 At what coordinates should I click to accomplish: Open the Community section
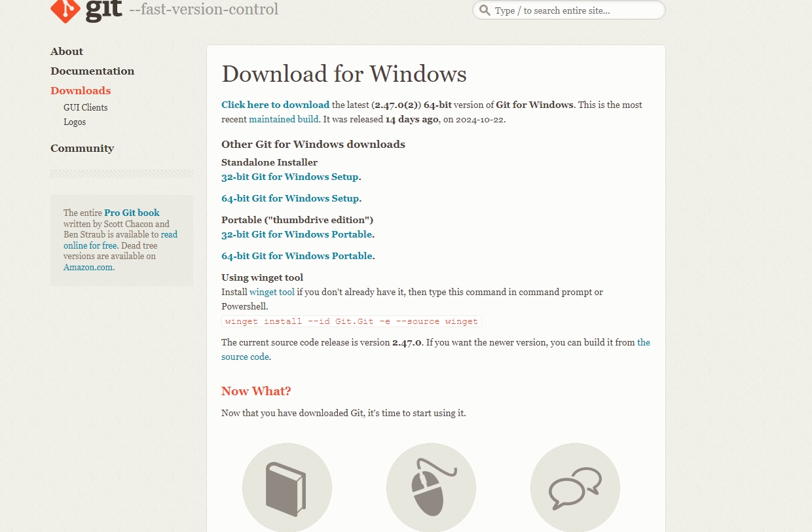click(x=83, y=149)
